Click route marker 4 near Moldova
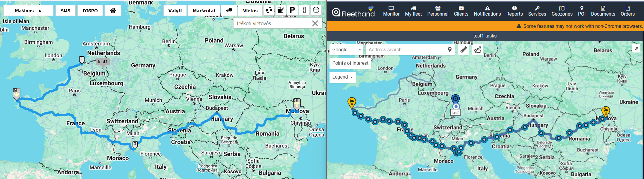Image resolution: width=644 pixels, height=179 pixels. tap(297, 104)
